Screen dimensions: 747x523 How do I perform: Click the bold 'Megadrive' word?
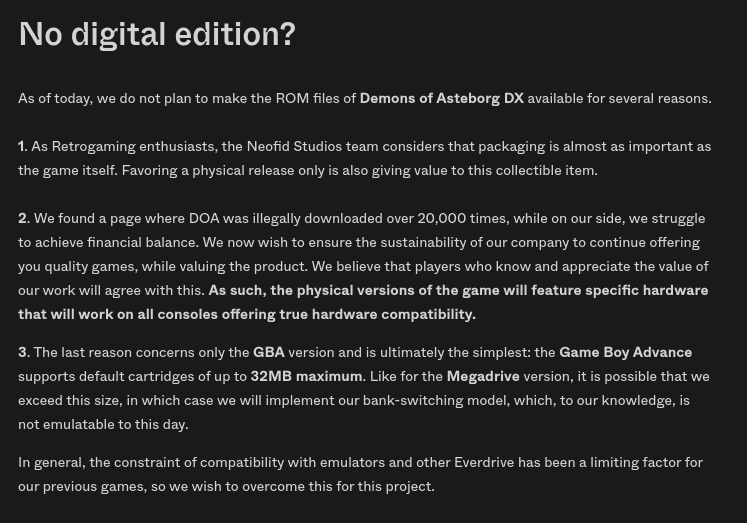pos(483,376)
